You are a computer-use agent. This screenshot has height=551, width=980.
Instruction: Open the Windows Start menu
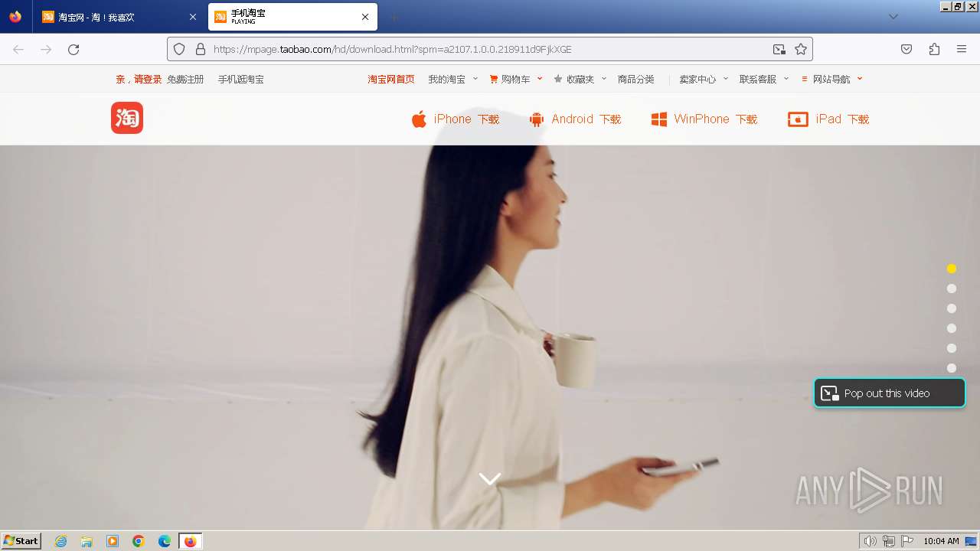point(21,541)
